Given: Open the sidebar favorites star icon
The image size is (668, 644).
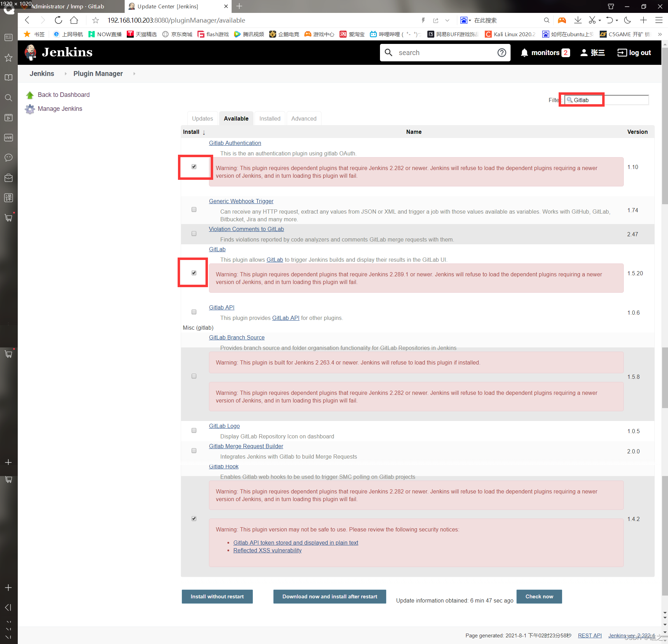Looking at the screenshot, I should pos(9,58).
